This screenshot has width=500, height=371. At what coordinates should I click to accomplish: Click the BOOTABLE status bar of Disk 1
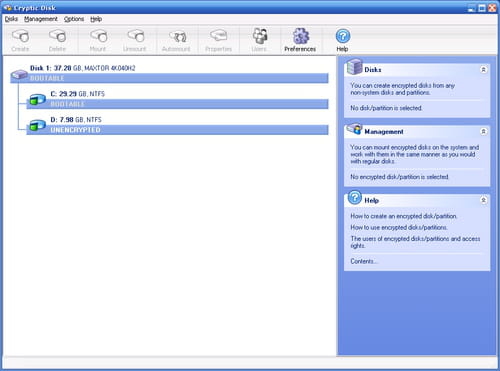[x=169, y=78]
